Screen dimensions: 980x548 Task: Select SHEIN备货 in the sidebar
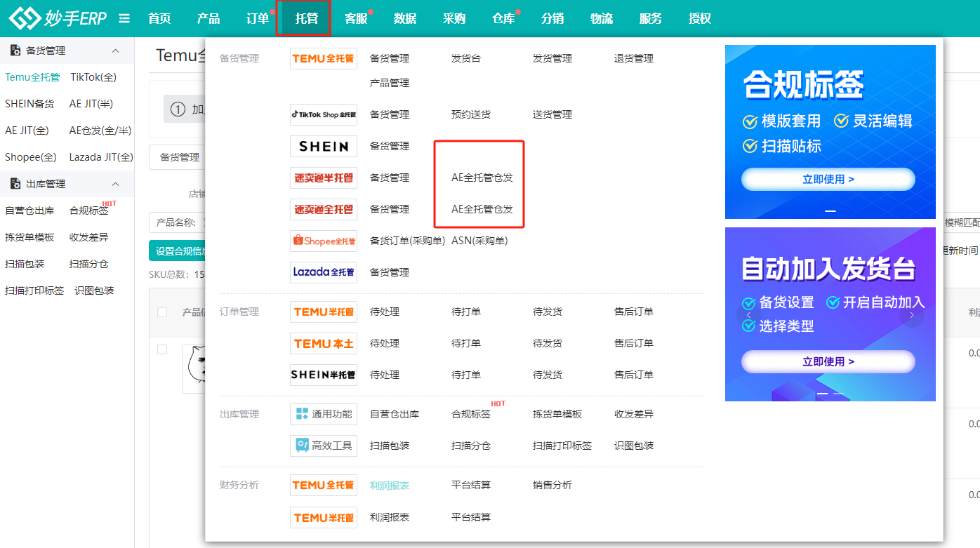(29, 104)
